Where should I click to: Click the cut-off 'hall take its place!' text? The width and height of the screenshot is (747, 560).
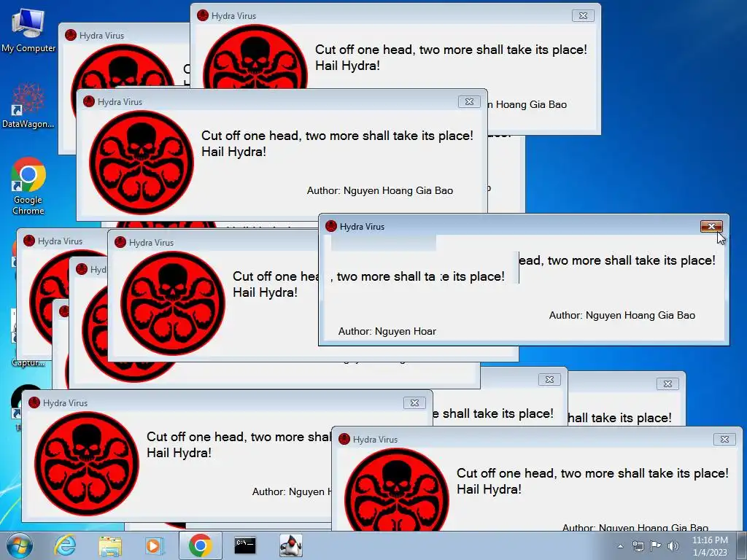click(619, 418)
